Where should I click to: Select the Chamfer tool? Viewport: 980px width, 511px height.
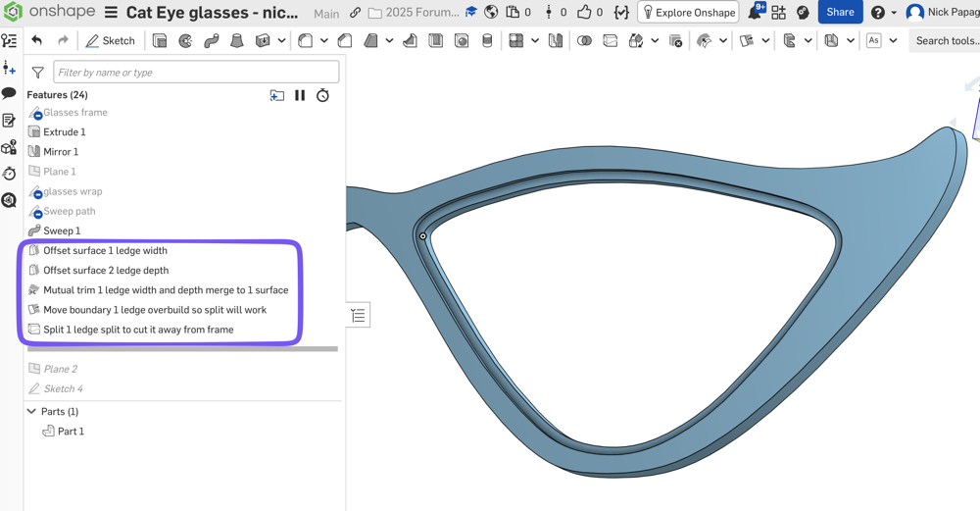point(344,41)
